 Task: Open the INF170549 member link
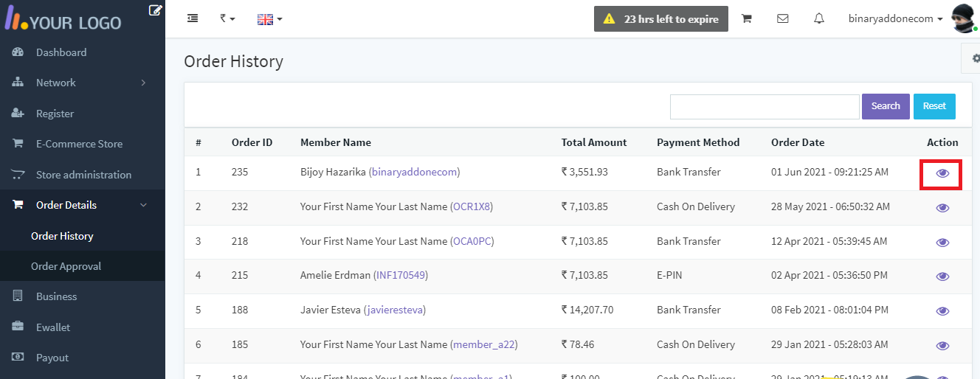click(x=401, y=275)
